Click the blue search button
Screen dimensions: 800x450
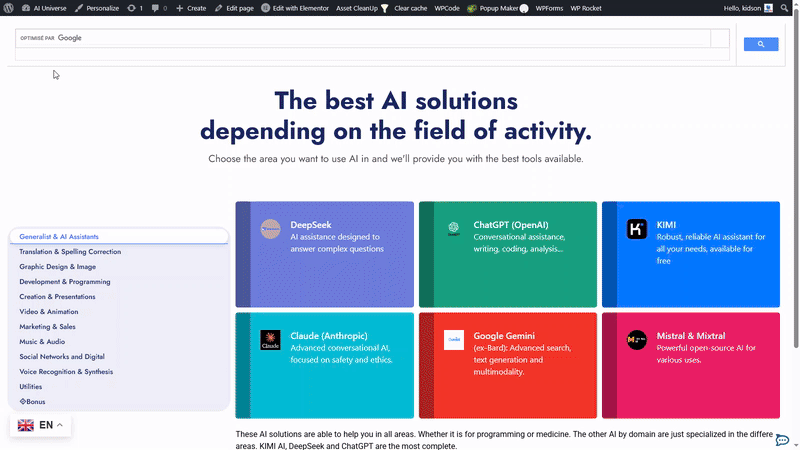tap(761, 44)
